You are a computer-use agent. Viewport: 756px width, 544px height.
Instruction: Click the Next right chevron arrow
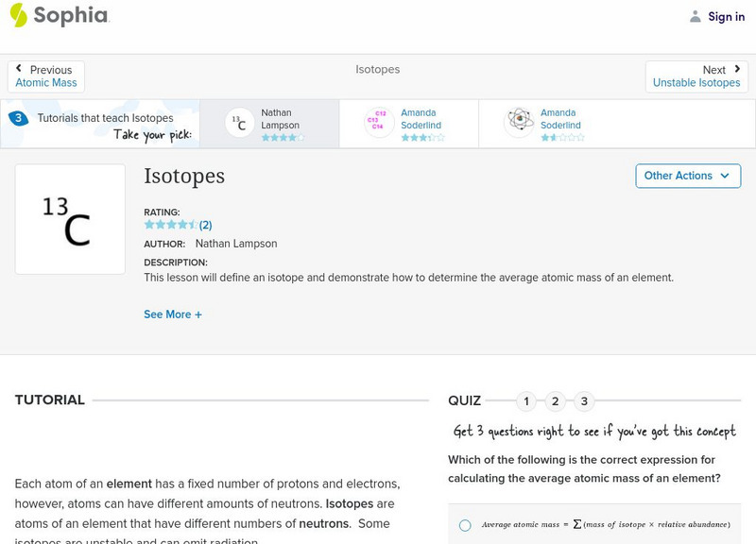pyautogui.click(x=737, y=69)
